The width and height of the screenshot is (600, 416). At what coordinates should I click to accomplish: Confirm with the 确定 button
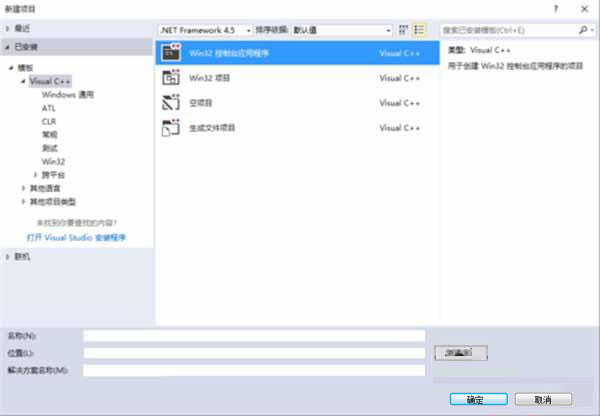click(479, 400)
